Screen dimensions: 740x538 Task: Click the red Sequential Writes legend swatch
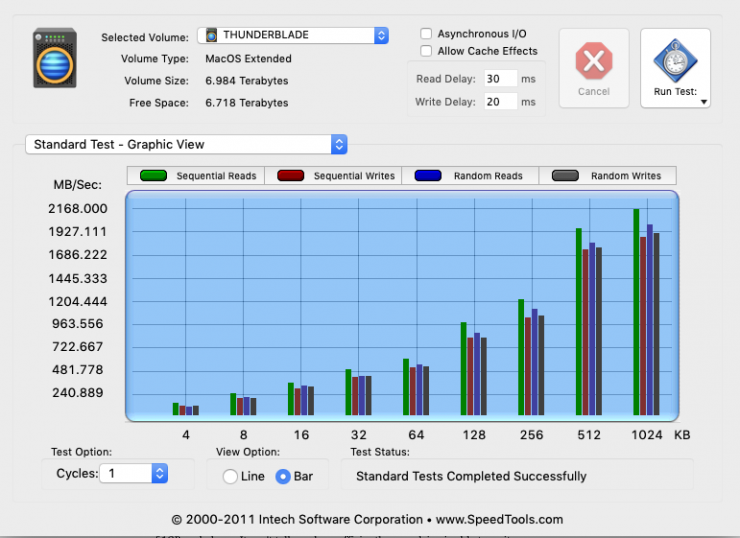[x=290, y=176]
